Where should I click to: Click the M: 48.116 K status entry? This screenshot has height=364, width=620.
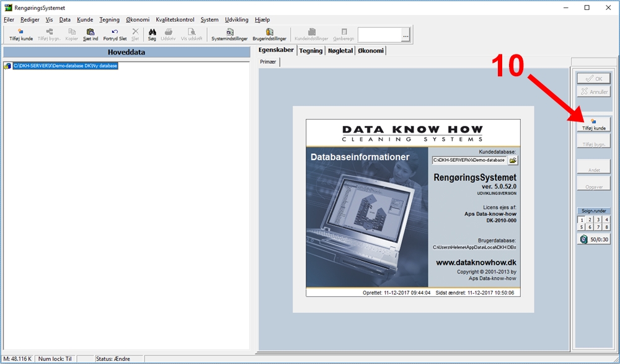[x=18, y=359]
